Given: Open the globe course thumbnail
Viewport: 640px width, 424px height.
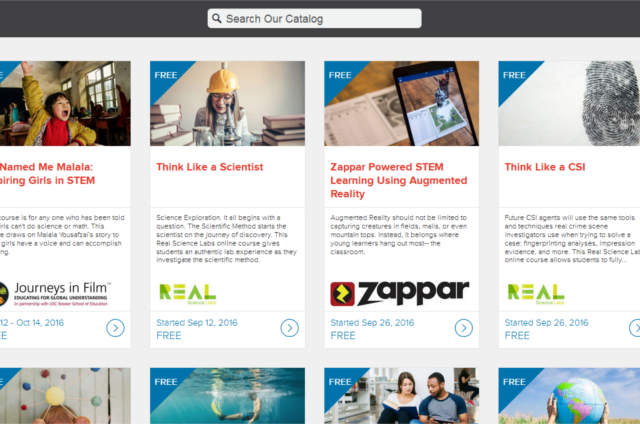Looking at the screenshot, I should click(569, 396).
